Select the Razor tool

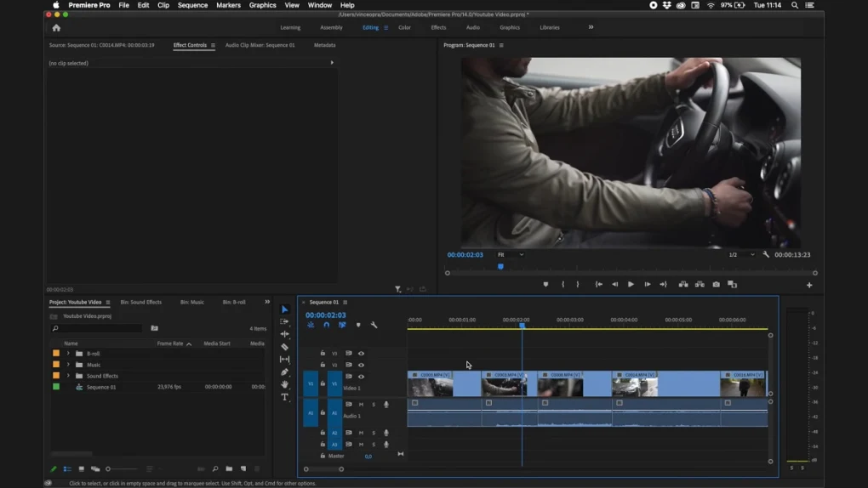(284, 347)
